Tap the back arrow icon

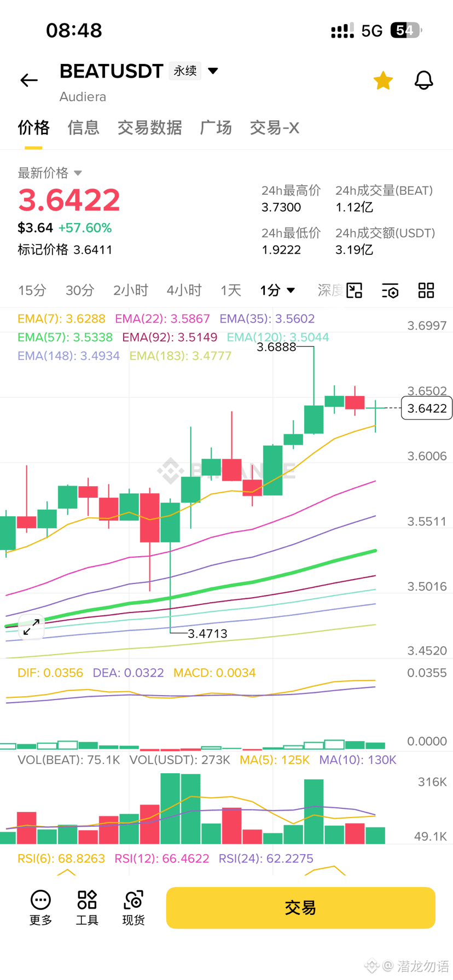tap(29, 80)
